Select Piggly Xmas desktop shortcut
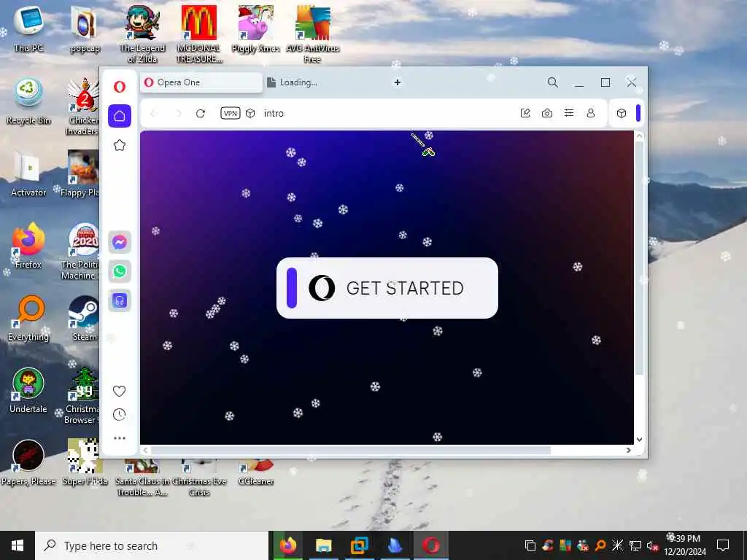The height and width of the screenshot is (560, 747). pyautogui.click(x=256, y=29)
